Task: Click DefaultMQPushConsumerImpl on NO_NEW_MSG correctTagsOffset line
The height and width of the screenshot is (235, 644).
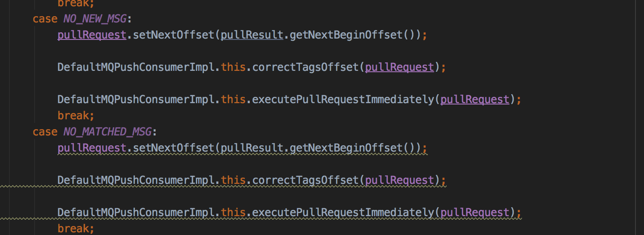Action: click(x=138, y=67)
